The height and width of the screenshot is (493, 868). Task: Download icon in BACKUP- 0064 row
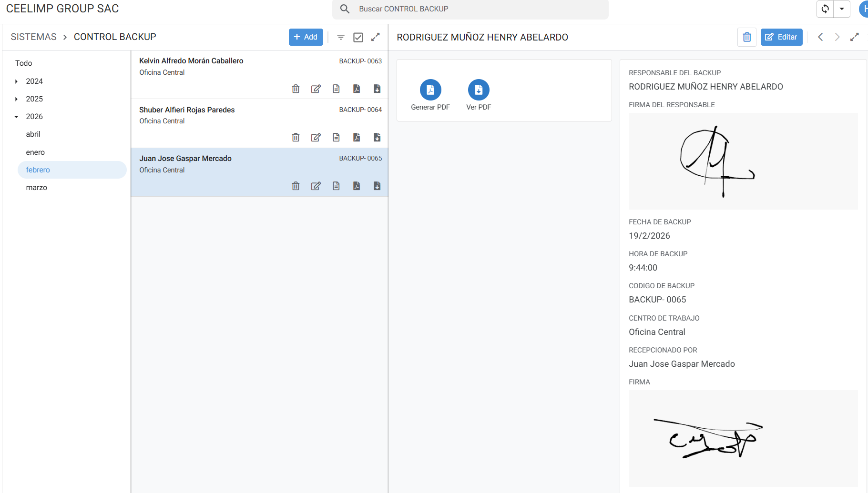click(x=377, y=137)
